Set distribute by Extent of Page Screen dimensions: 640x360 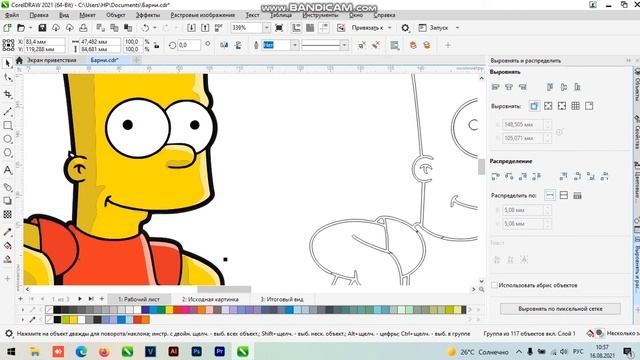(x=564, y=196)
